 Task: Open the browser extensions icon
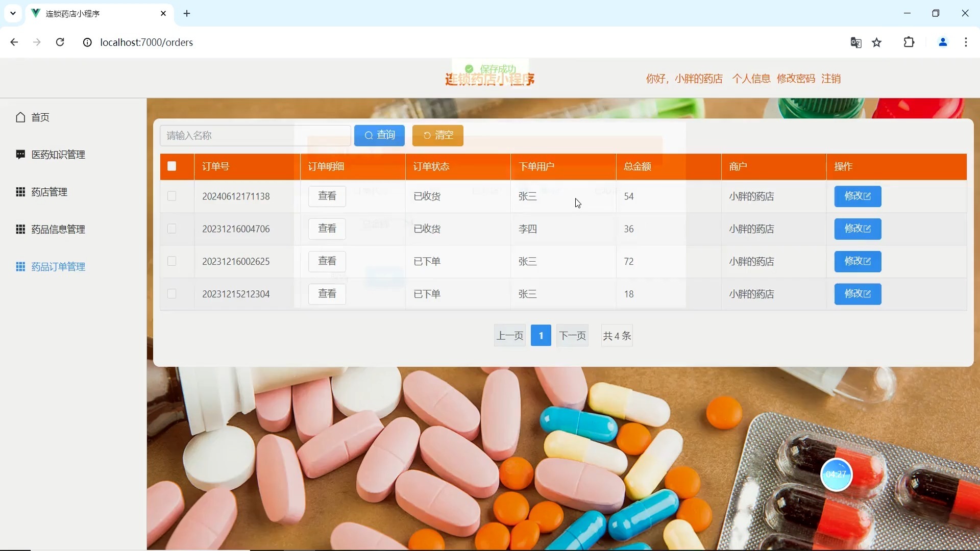click(910, 42)
